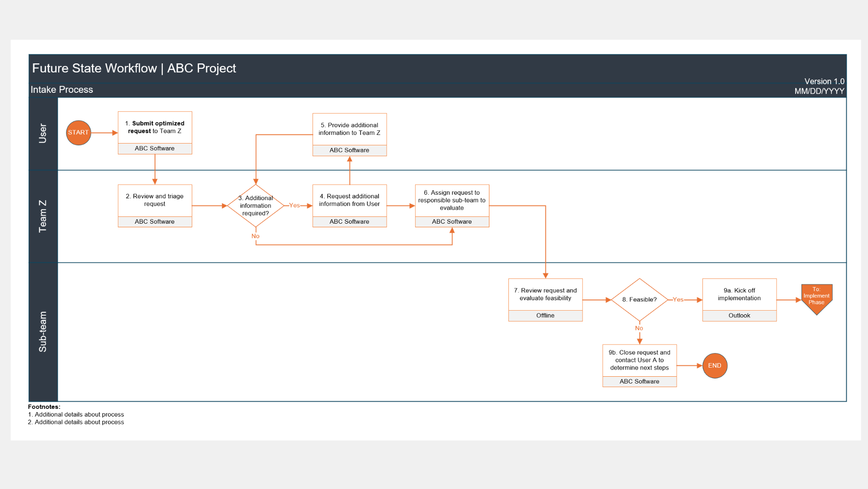Click step 4 'Request additional information from User'

click(349, 201)
